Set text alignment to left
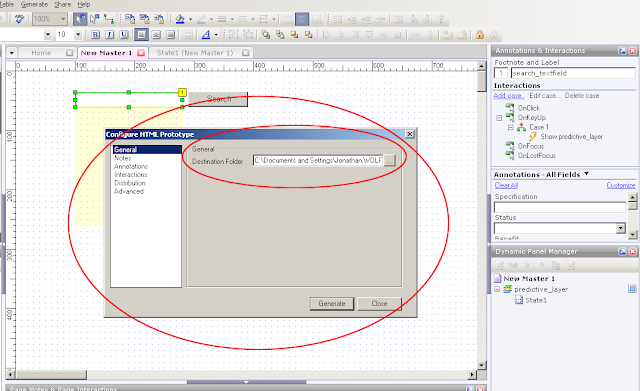640x391 pixels. (x=141, y=35)
